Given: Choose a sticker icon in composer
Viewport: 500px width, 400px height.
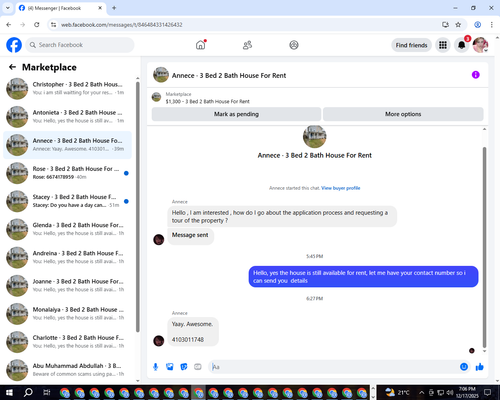Looking at the screenshot, I should click(184, 367).
